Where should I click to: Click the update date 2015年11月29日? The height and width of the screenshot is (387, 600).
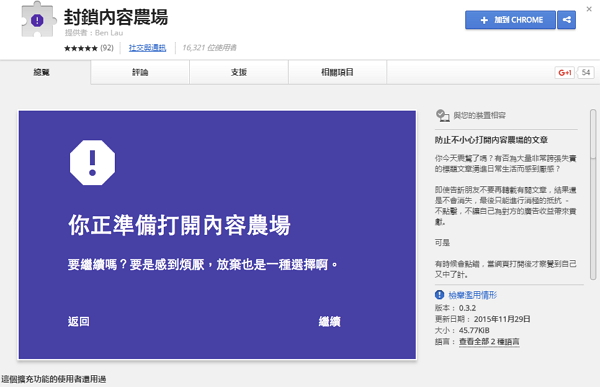pyautogui.click(x=502, y=319)
